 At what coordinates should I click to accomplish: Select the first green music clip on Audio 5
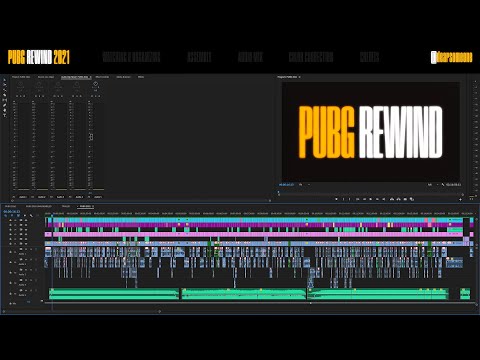114,294
